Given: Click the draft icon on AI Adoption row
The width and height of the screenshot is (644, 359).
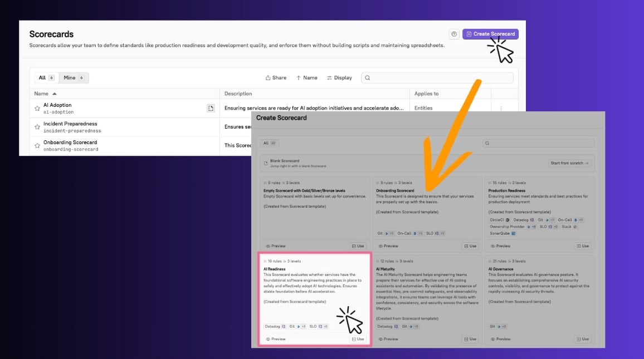Looking at the screenshot, I should coord(211,109).
